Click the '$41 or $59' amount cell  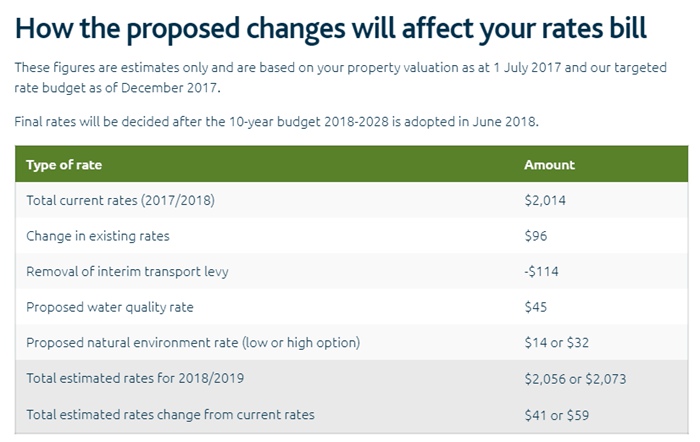coord(557,414)
